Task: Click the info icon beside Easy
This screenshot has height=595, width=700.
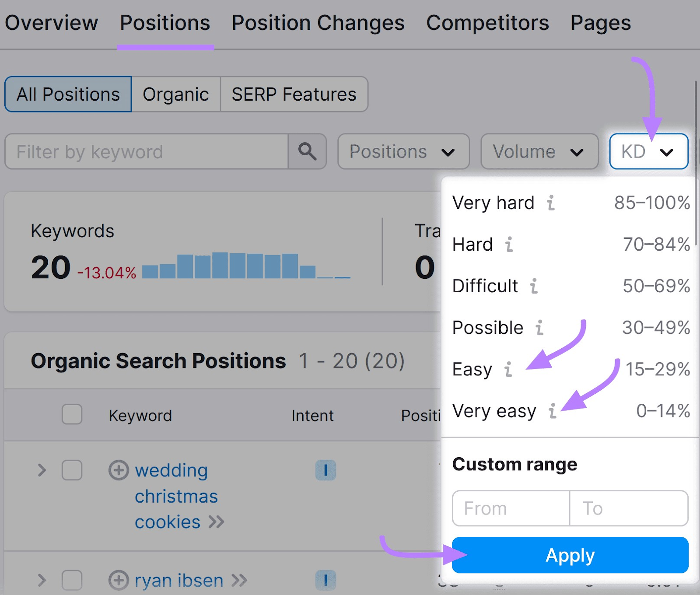Action: point(508,370)
